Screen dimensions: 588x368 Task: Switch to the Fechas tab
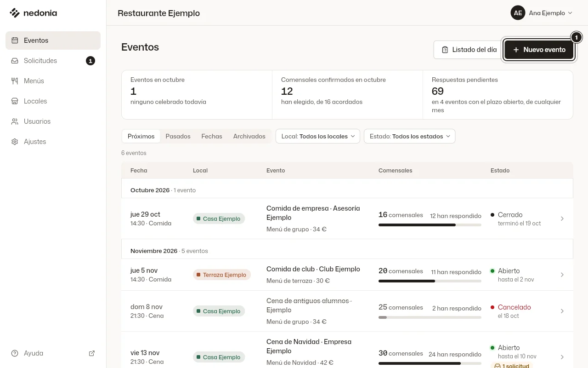(212, 136)
